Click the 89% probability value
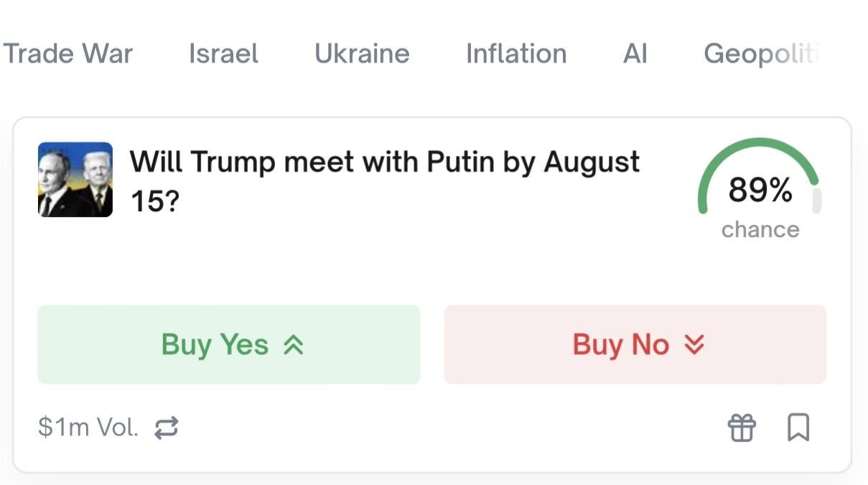This screenshot has width=868, height=485. (x=760, y=190)
